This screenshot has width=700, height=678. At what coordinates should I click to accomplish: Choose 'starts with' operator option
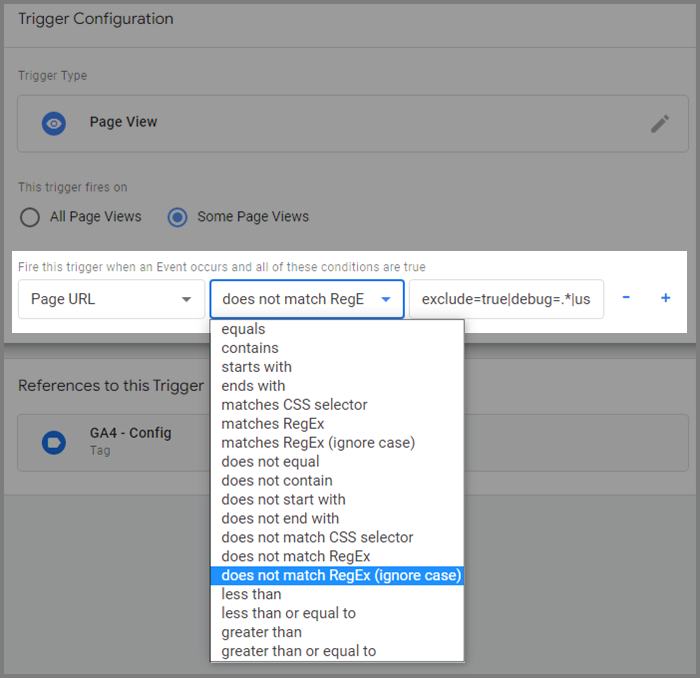[x=337, y=367]
